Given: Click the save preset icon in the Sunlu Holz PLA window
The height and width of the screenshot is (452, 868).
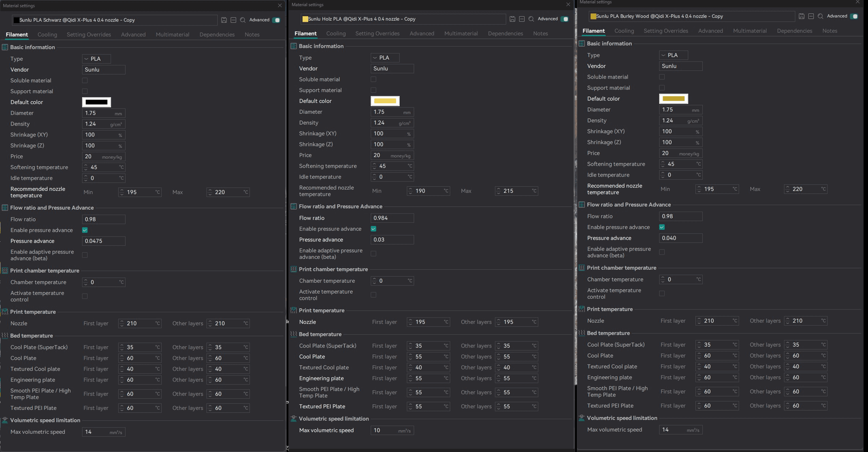Looking at the screenshot, I should [x=512, y=19].
